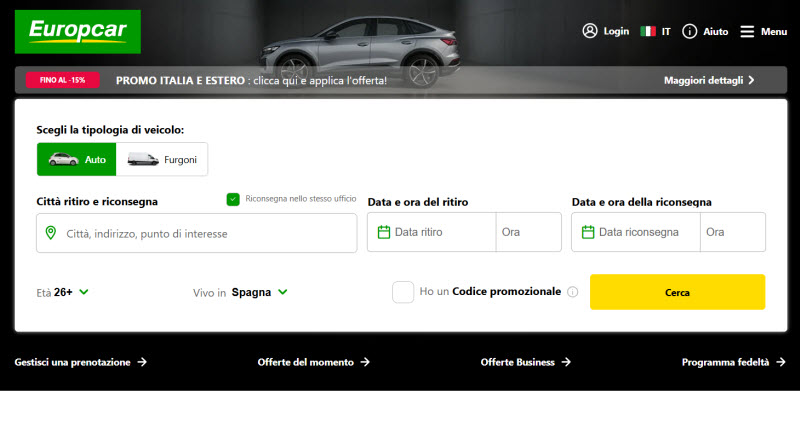Open the IT language selector
This screenshot has height=430, width=800.
pyautogui.click(x=666, y=32)
